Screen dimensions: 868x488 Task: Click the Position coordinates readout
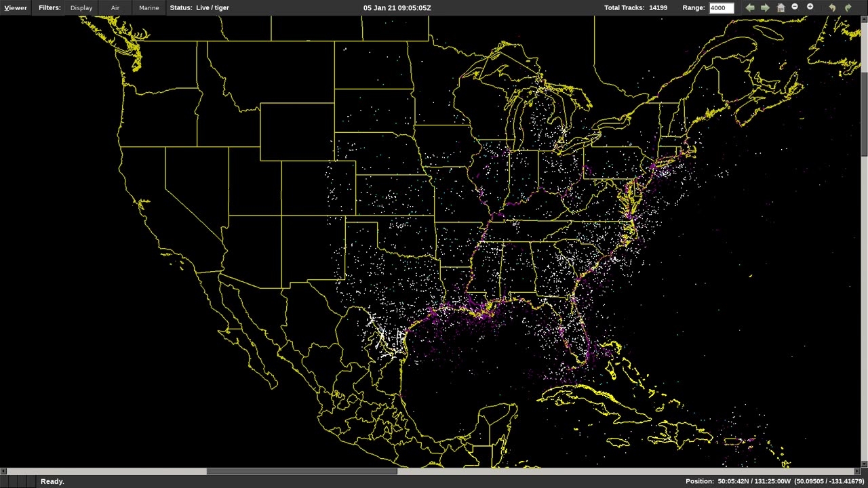(x=774, y=481)
